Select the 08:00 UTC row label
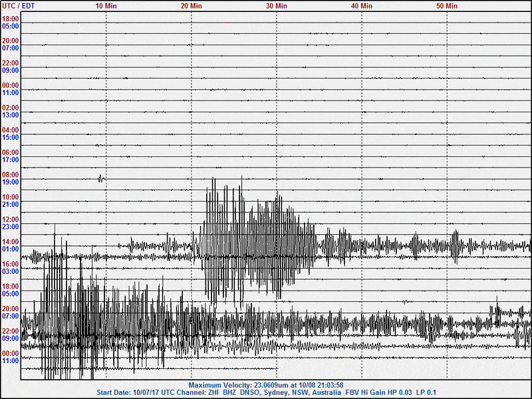Viewport: 532px width, 399px height. (10, 175)
